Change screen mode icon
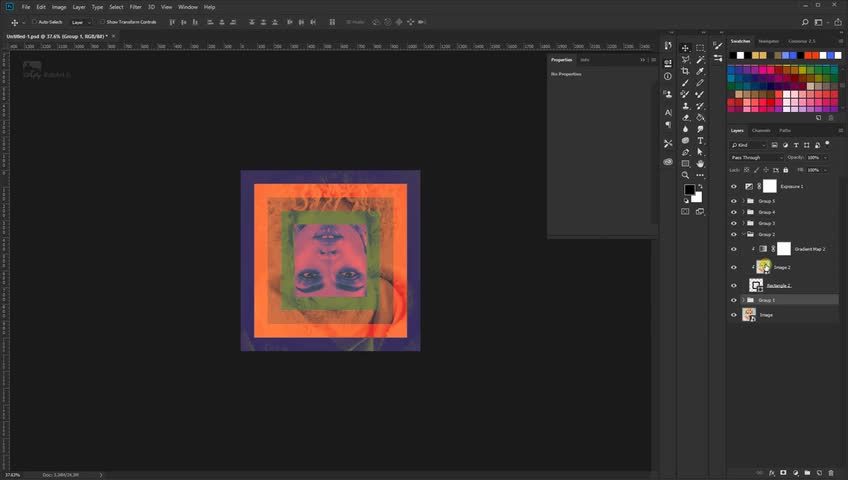848x480 pixels. pos(700,211)
